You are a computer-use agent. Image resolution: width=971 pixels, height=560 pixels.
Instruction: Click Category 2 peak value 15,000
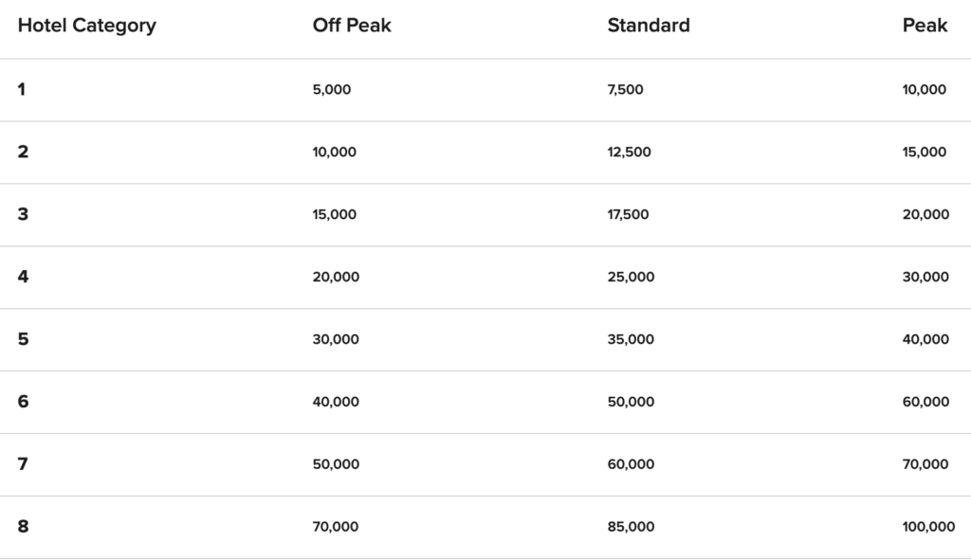pyautogui.click(x=924, y=153)
